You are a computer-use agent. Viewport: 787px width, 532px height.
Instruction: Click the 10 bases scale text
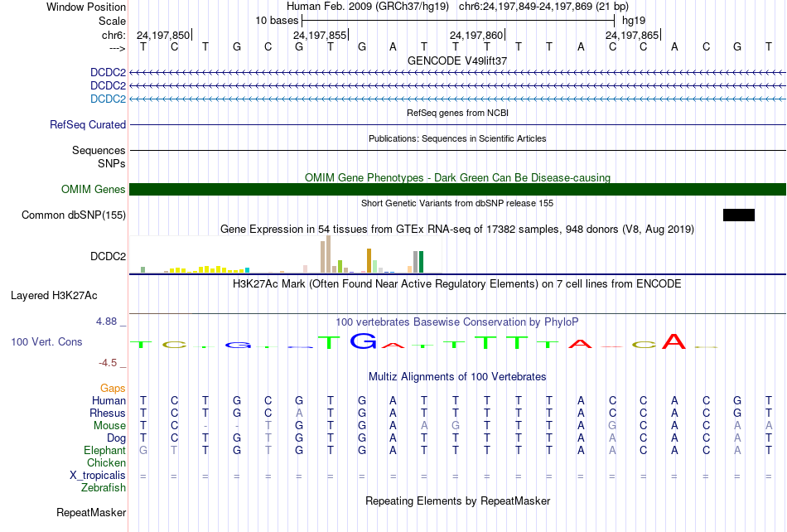pos(277,21)
